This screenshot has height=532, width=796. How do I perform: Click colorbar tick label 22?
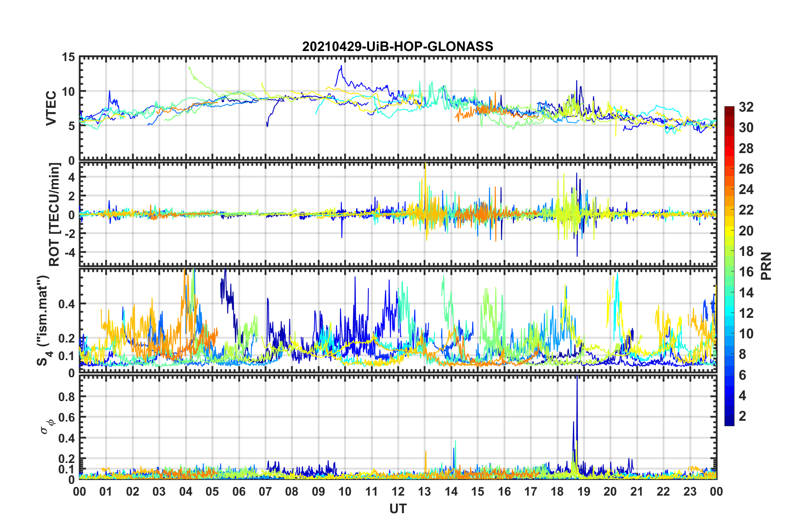746,210
